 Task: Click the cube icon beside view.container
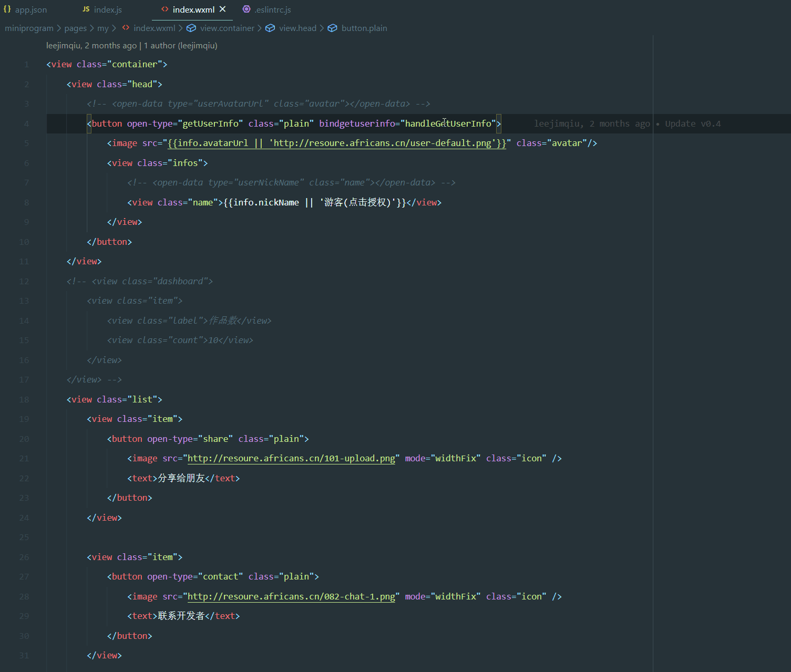(192, 28)
